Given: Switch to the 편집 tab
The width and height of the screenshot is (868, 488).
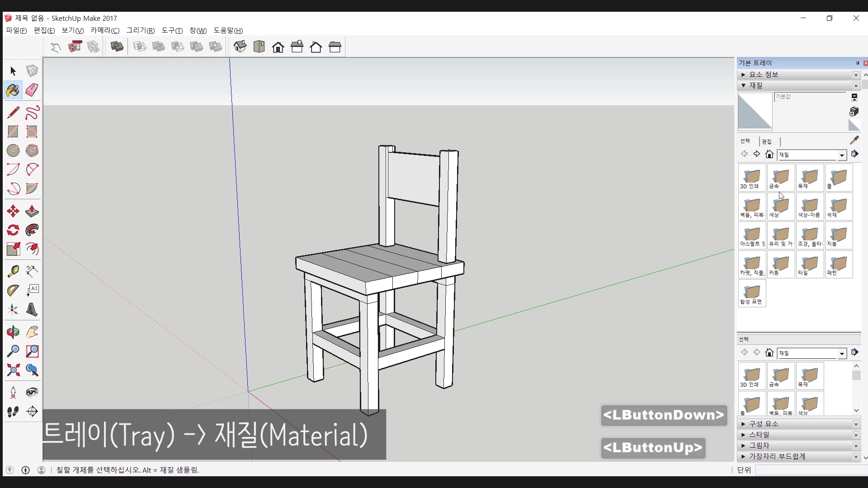Looking at the screenshot, I should pyautogui.click(x=767, y=141).
